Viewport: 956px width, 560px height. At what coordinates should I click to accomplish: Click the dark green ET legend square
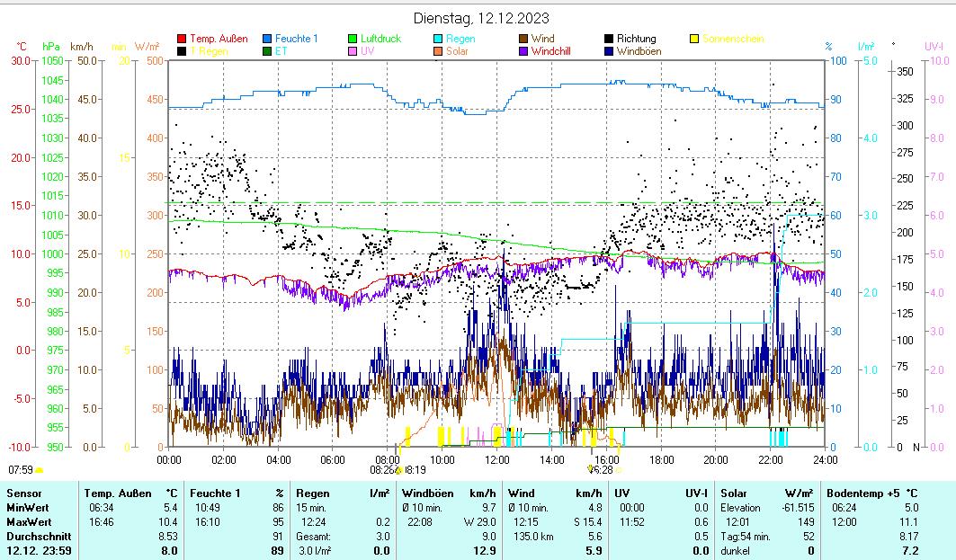point(267,51)
